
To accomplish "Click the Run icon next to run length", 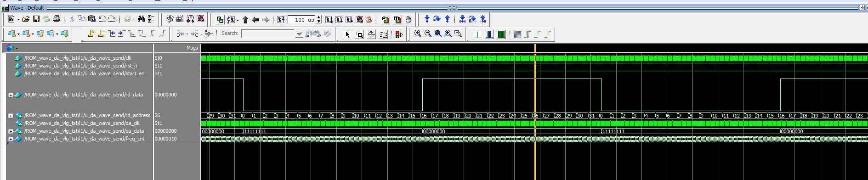I will [329, 20].
